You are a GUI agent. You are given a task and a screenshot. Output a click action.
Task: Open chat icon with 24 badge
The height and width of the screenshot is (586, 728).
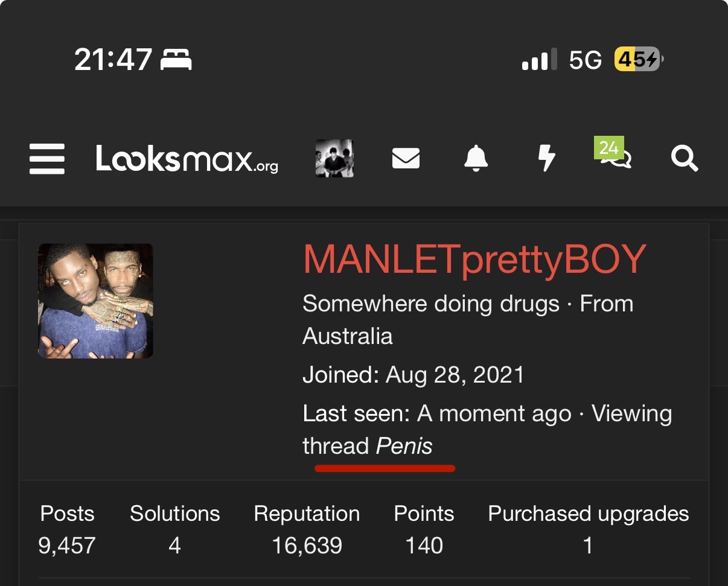[615, 156]
